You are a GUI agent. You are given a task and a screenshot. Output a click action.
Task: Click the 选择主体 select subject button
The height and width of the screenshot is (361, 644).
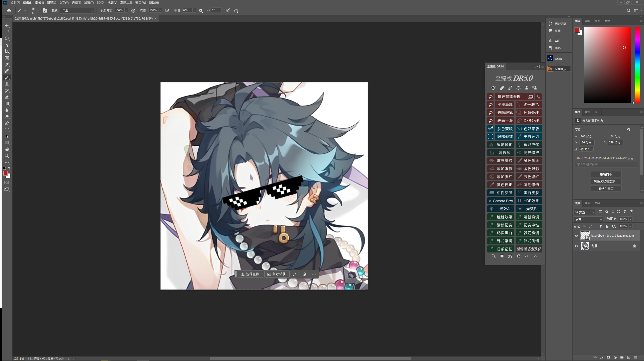[250, 274]
